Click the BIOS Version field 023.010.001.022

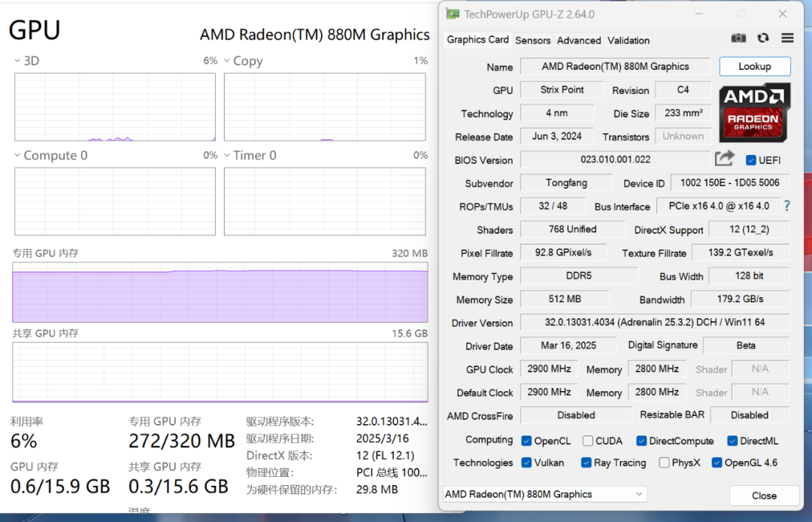(x=615, y=159)
